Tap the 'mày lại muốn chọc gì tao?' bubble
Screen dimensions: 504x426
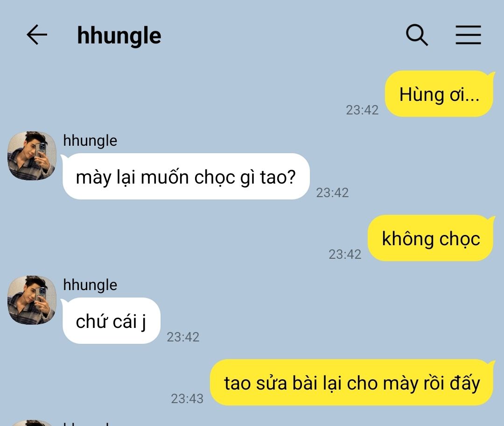point(185,176)
